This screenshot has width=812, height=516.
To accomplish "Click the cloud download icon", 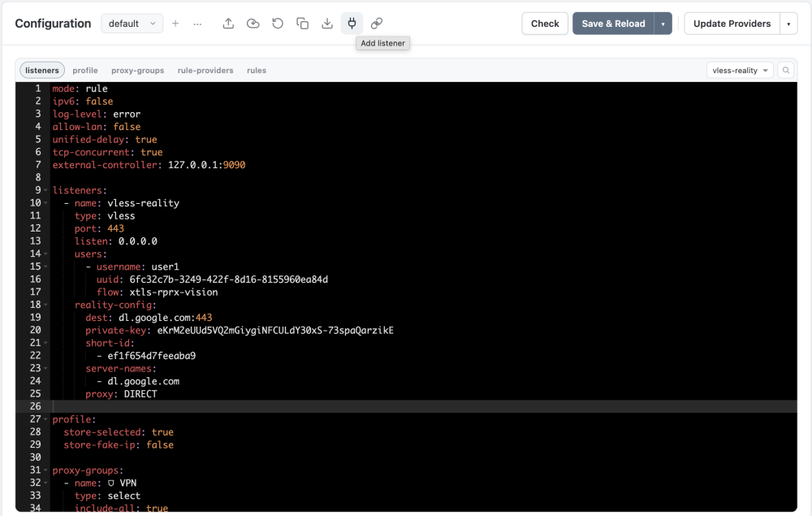I will [253, 24].
